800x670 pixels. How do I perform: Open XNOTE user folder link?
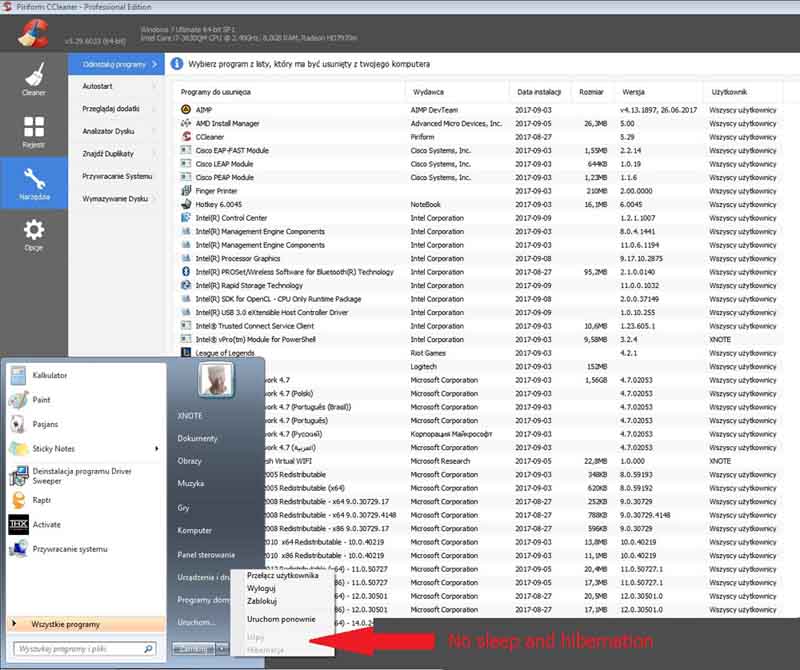190,416
